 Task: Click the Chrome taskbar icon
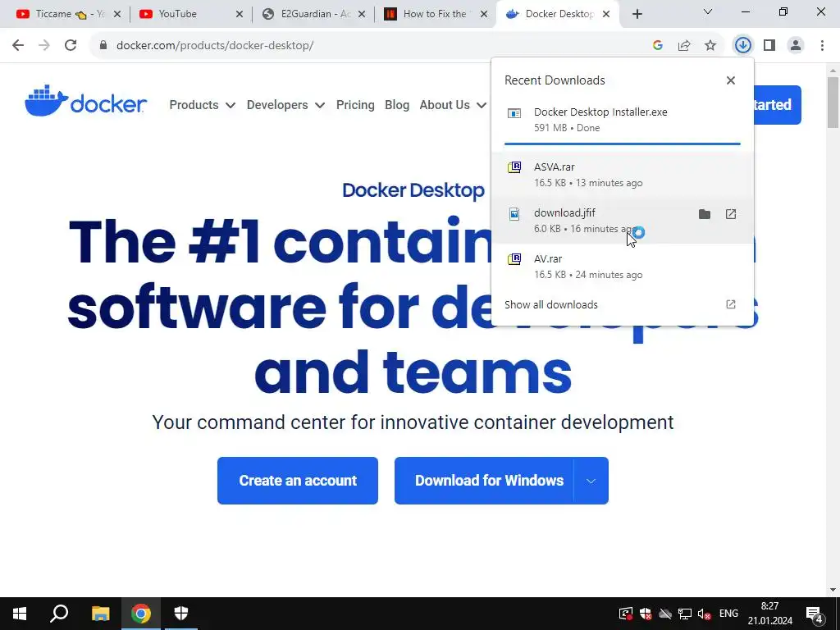[141, 614]
